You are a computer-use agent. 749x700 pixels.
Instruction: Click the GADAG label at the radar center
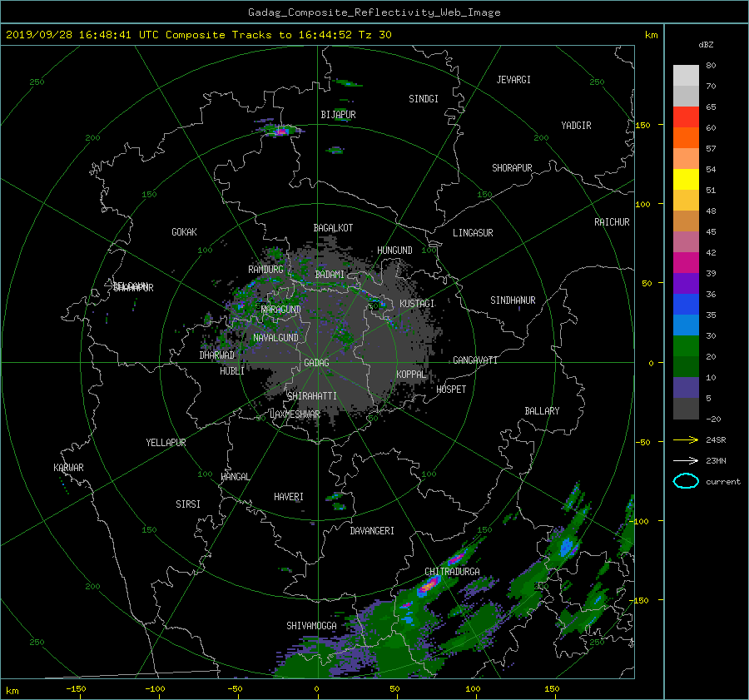click(x=317, y=363)
